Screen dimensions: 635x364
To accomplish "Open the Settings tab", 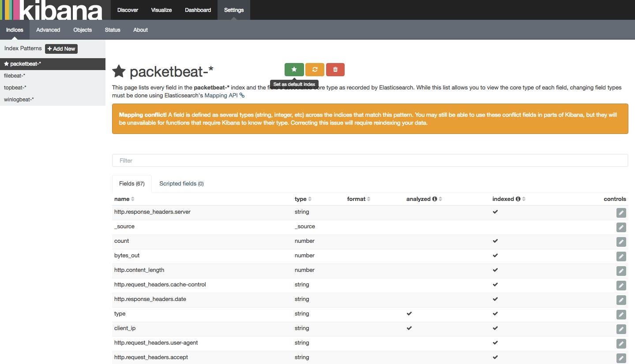I will [x=234, y=10].
